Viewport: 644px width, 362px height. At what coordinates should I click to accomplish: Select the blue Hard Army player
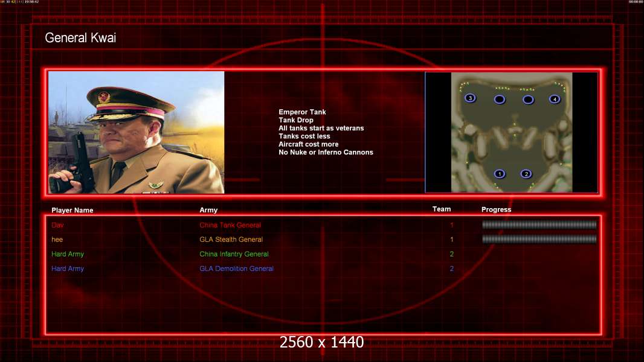(68, 268)
